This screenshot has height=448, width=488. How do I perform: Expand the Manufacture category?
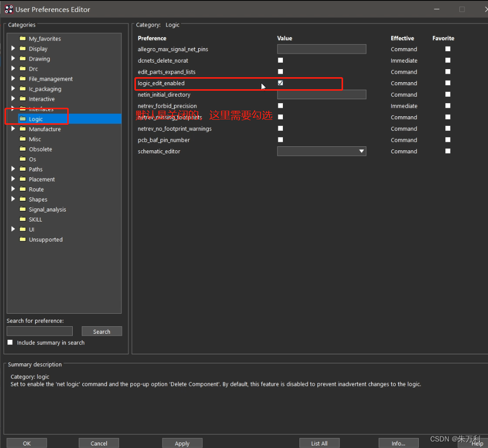(x=13, y=129)
